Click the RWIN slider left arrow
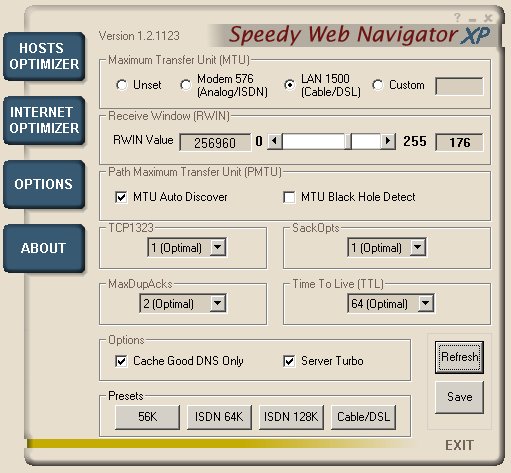Image resolution: width=511 pixels, height=473 pixels. [275, 141]
